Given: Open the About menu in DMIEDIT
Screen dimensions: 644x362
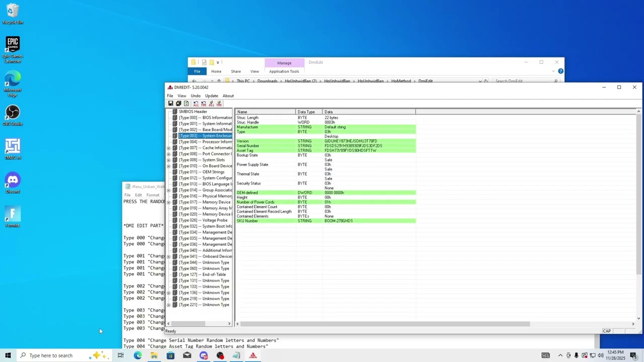Looking at the screenshot, I should click(228, 96).
